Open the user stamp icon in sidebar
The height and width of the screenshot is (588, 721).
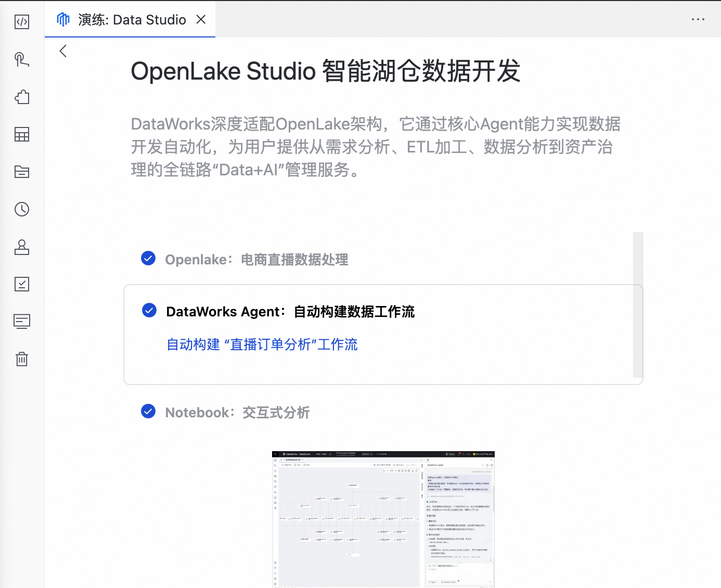point(22,247)
